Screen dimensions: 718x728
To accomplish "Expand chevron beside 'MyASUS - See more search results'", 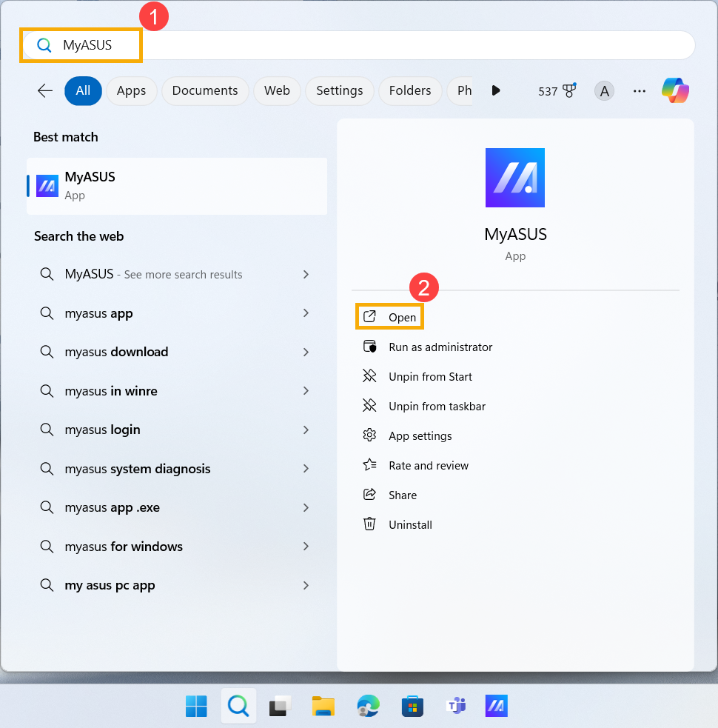I will click(x=306, y=275).
